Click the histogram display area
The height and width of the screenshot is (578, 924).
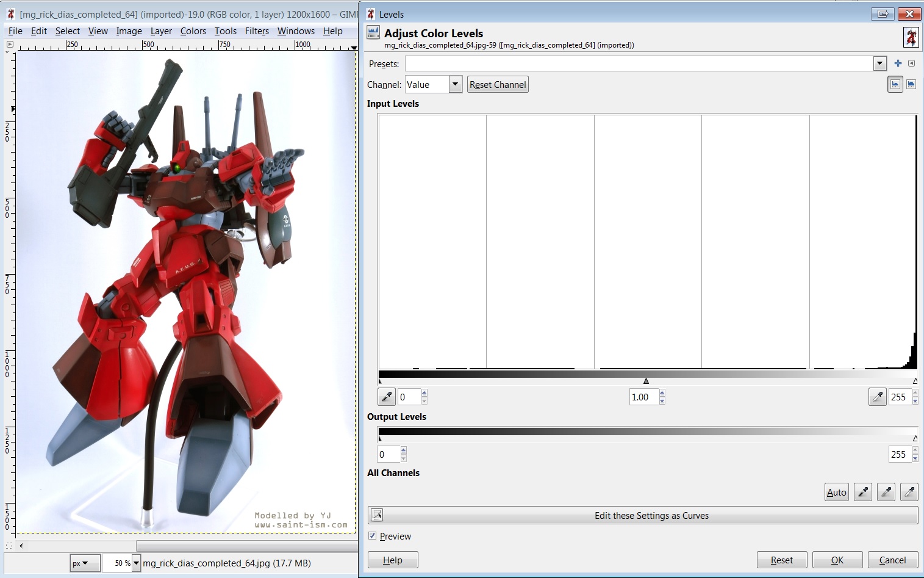click(648, 242)
